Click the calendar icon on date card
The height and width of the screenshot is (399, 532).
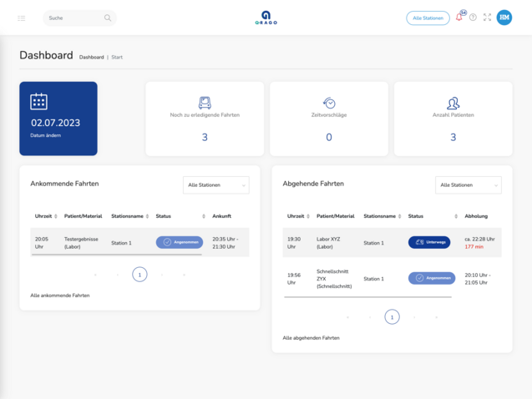tap(38, 101)
